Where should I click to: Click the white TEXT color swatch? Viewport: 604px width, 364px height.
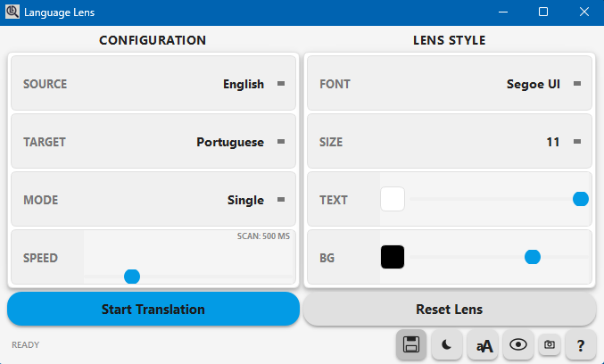coord(393,199)
